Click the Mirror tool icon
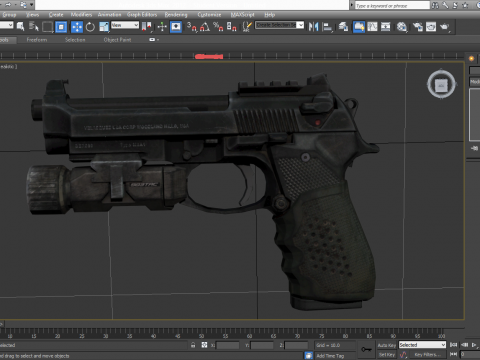This screenshot has height=360, width=480. (313, 27)
